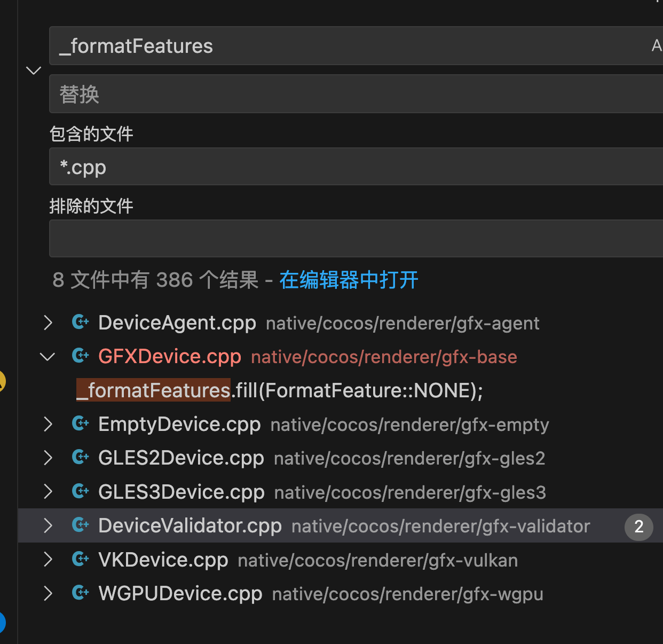
Task: Click the C++ icon next to WGPUDevice.cpp
Action: [x=81, y=593]
